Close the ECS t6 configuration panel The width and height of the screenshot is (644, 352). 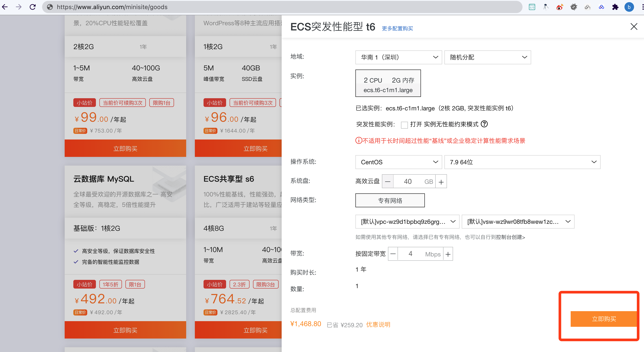[634, 27]
